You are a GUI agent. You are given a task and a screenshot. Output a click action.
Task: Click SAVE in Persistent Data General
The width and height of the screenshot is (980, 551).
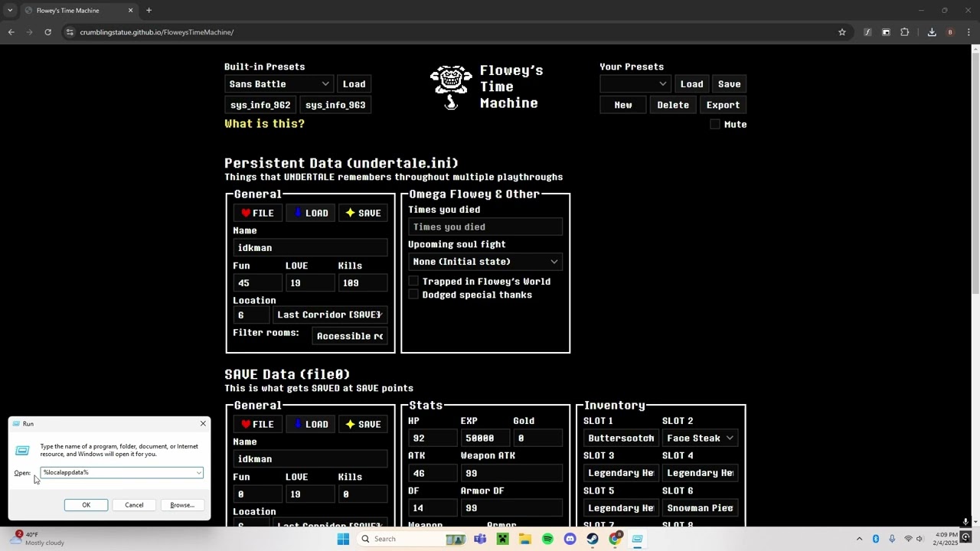364,213
